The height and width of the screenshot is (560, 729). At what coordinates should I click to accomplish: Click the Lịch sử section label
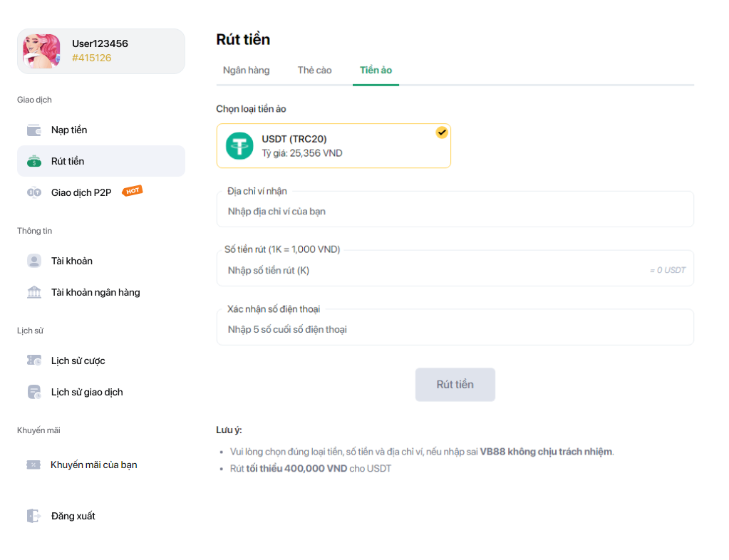[30, 331]
